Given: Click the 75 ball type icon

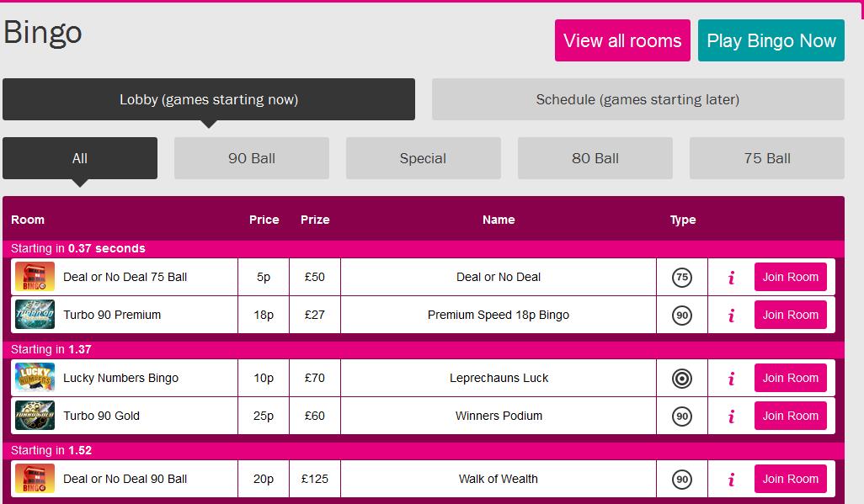Looking at the screenshot, I should 682,277.
